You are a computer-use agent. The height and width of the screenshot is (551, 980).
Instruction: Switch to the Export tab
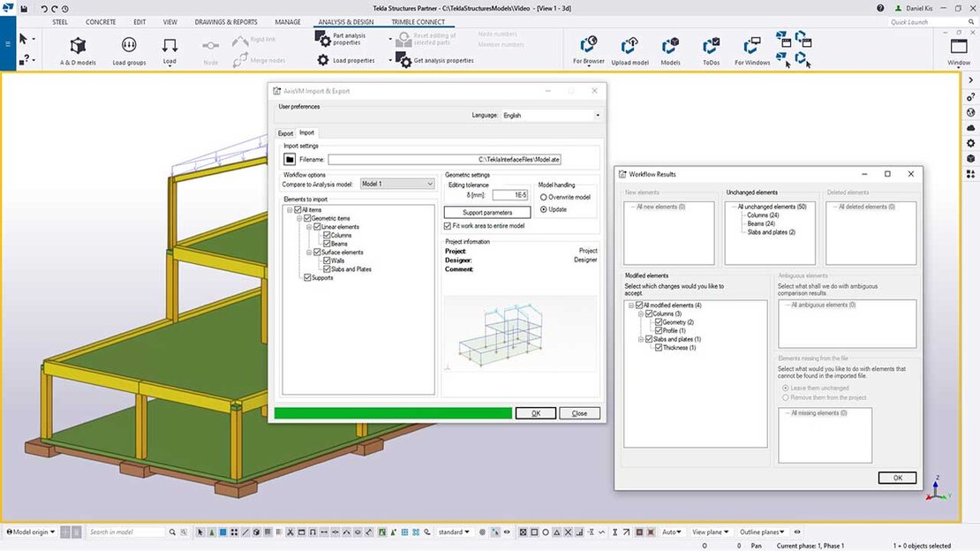click(285, 133)
